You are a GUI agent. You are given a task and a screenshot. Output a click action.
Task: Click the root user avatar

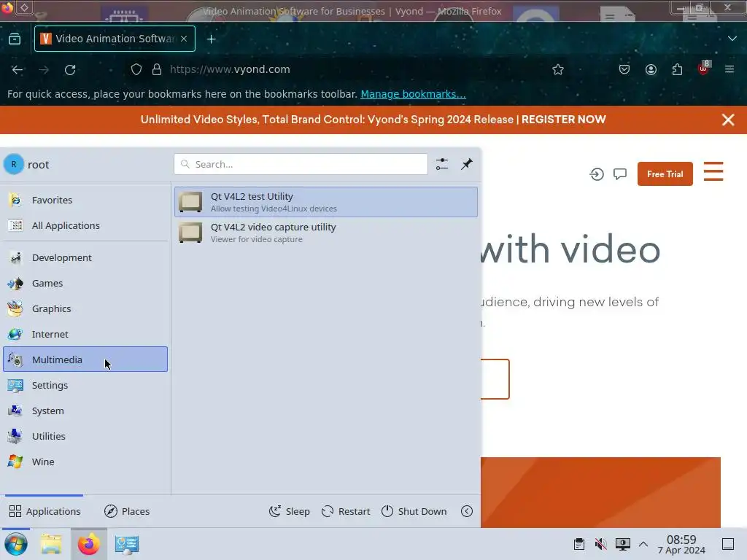(x=14, y=164)
